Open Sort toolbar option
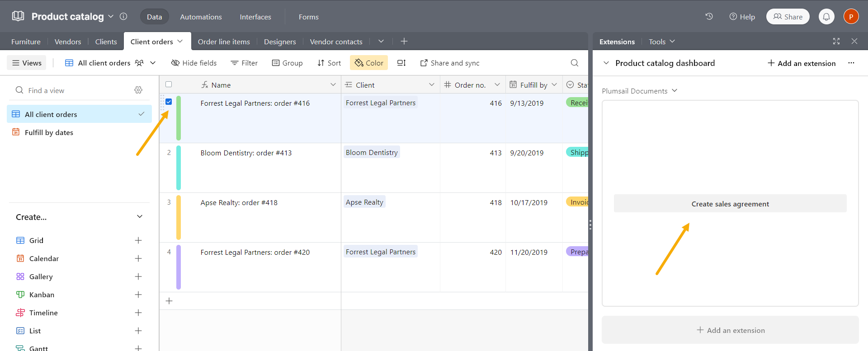The height and width of the screenshot is (351, 868). [329, 63]
